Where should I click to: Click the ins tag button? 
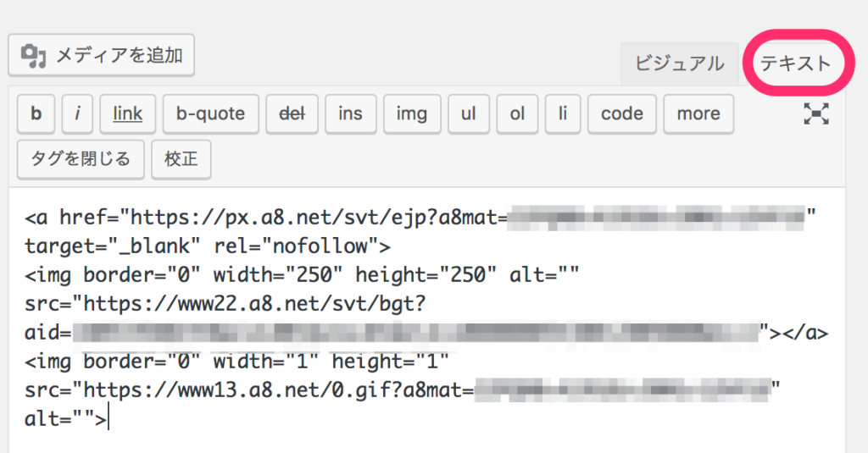click(350, 113)
